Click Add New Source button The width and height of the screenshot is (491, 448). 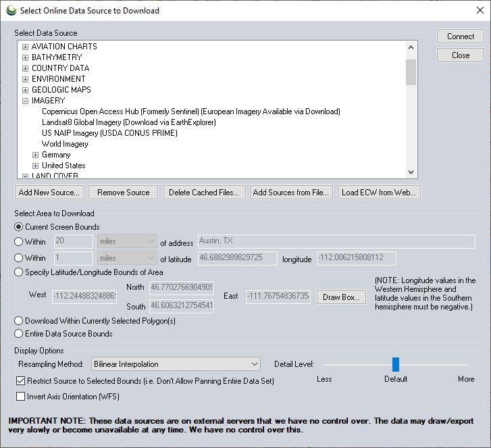coord(49,193)
